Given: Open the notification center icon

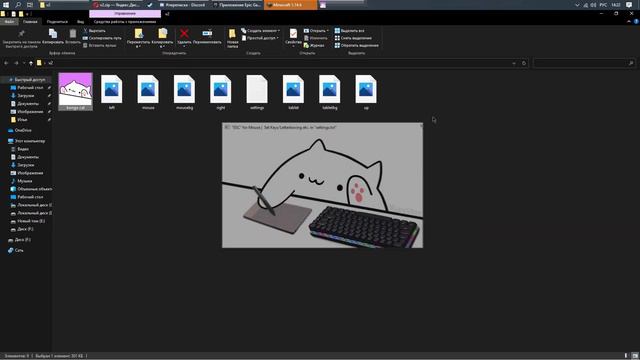Looking at the screenshot, I should tap(629, 5).
